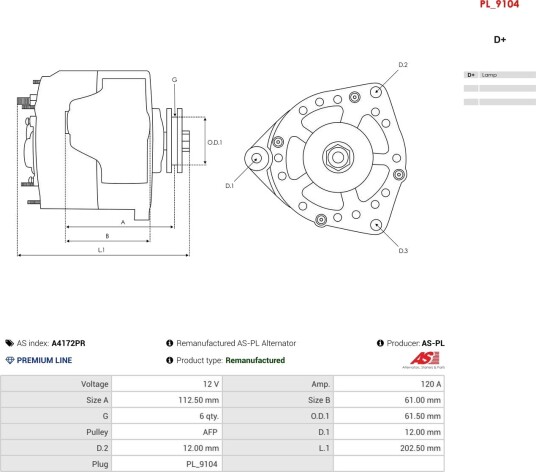Click the D.2 label on the diagram
536x472 pixels.
point(403,65)
